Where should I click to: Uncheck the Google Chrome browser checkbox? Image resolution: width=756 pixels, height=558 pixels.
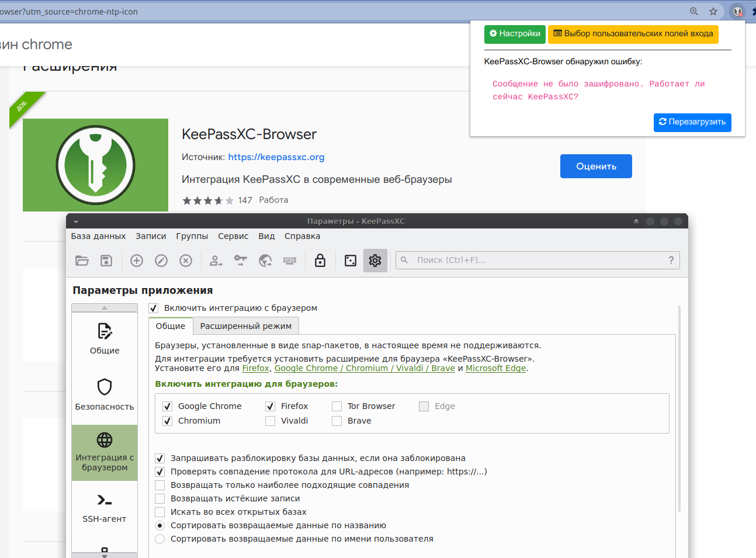coord(167,407)
